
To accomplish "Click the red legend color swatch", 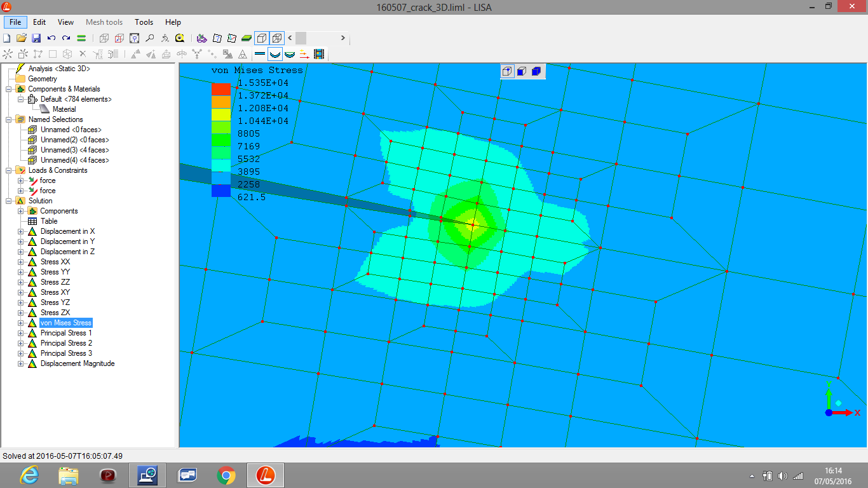I will point(221,89).
